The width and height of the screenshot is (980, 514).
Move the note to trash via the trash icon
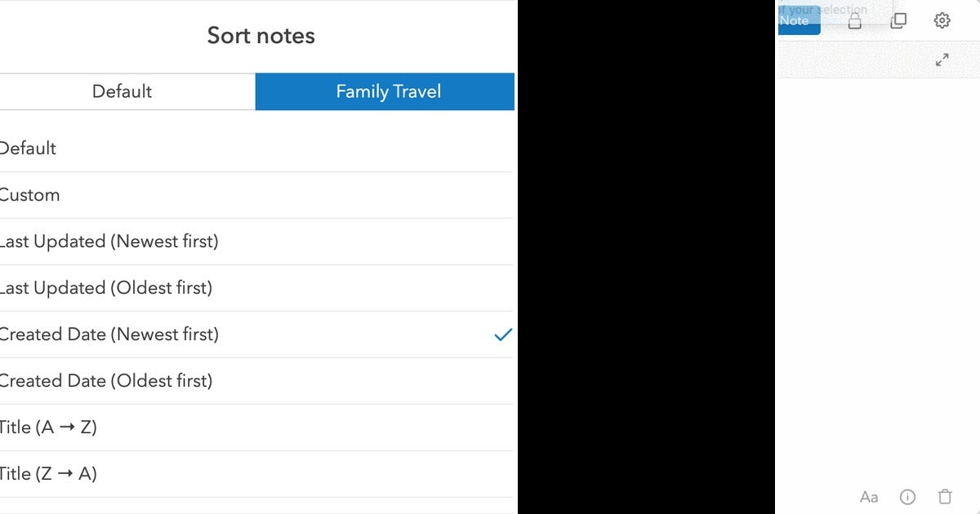pyautogui.click(x=945, y=496)
